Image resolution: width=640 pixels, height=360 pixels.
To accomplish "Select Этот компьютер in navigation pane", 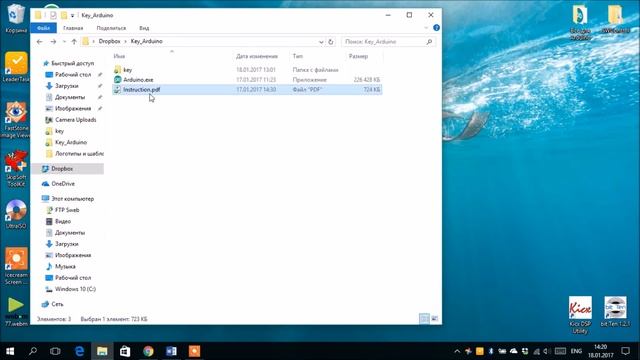I will 72,199.
